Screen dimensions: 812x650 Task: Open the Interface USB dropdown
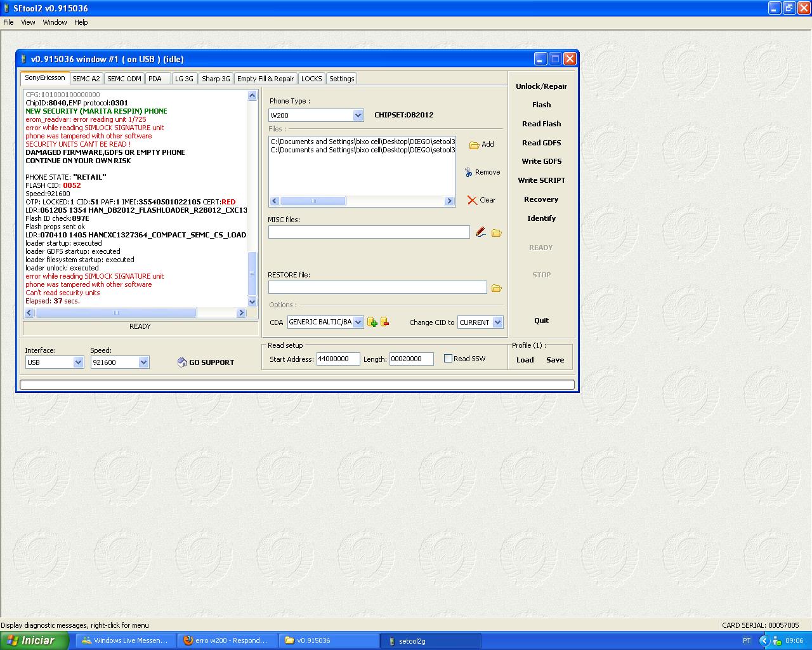click(x=79, y=362)
